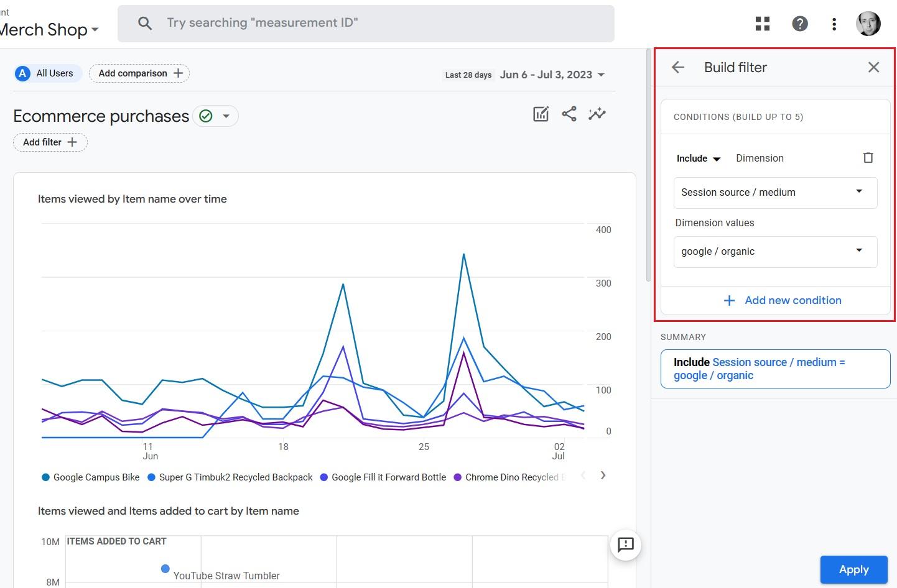Toggle the Google Campus Bike legend item
897x588 pixels.
[90, 477]
